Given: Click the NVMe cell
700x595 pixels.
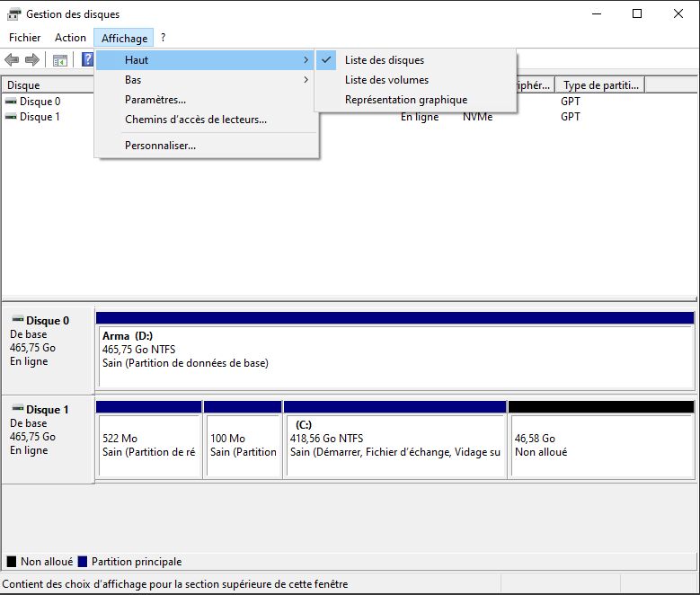Looking at the screenshot, I should [x=477, y=117].
